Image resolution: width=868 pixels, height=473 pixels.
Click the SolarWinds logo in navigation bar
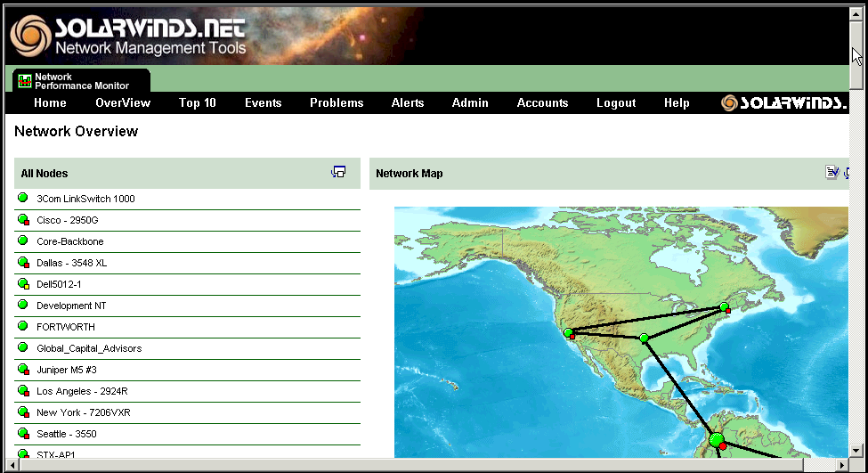coord(783,103)
